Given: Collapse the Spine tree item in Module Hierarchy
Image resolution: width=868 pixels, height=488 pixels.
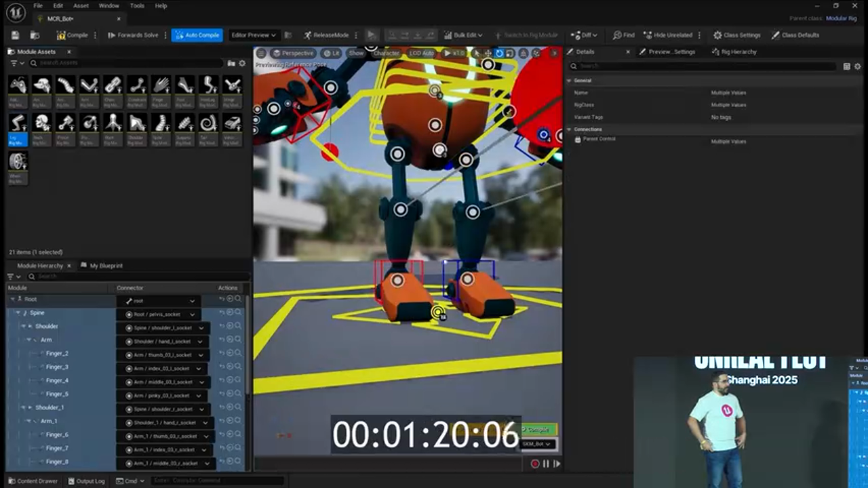Looking at the screenshot, I should (17, 312).
